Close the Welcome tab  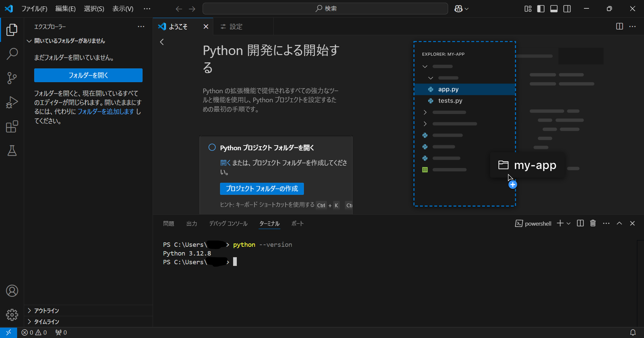(x=206, y=26)
